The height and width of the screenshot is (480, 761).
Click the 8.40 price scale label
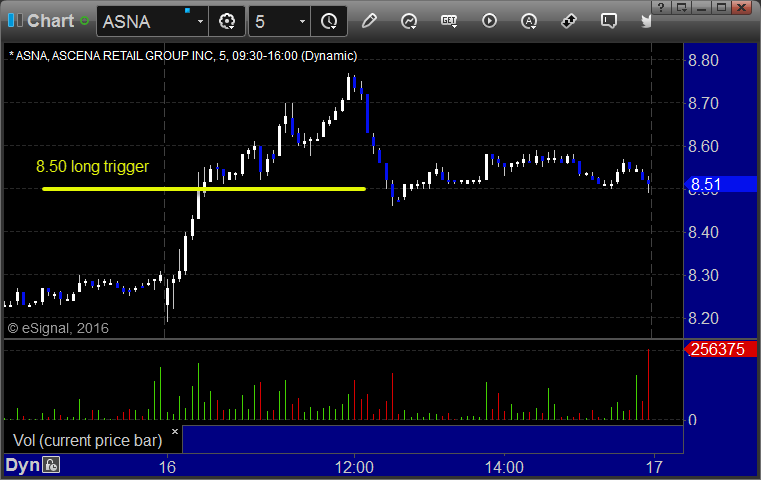[703, 232]
